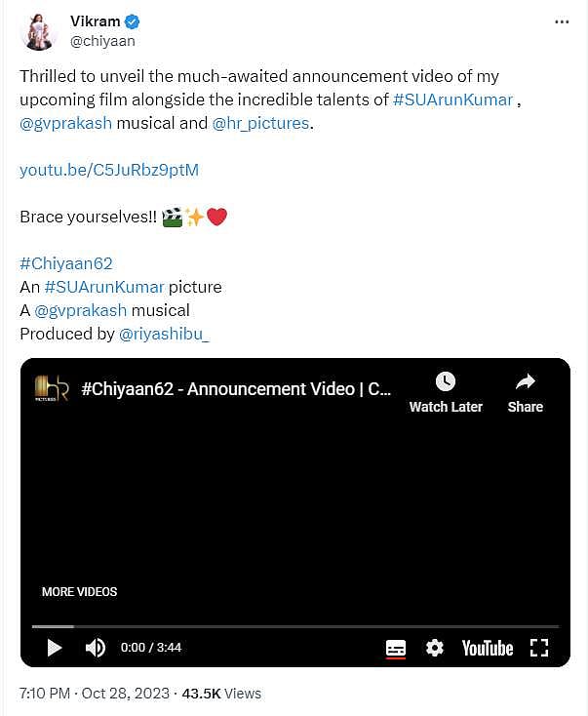Click the video title text
Viewport: 588px width, 716px height.
coord(236,389)
